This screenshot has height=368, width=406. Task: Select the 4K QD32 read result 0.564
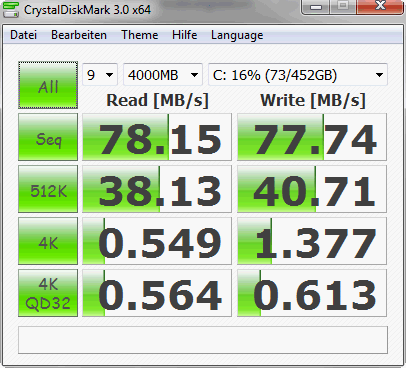[157, 293]
